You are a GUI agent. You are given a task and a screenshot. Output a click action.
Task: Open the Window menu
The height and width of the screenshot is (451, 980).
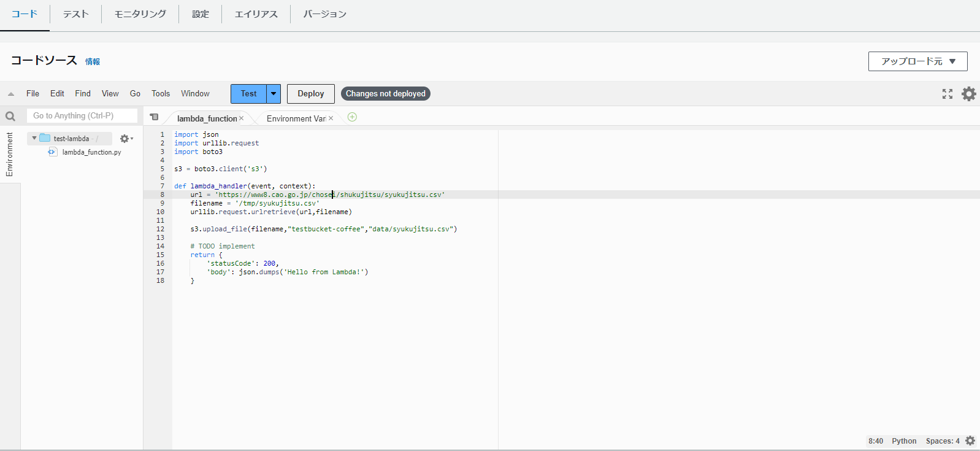point(195,94)
